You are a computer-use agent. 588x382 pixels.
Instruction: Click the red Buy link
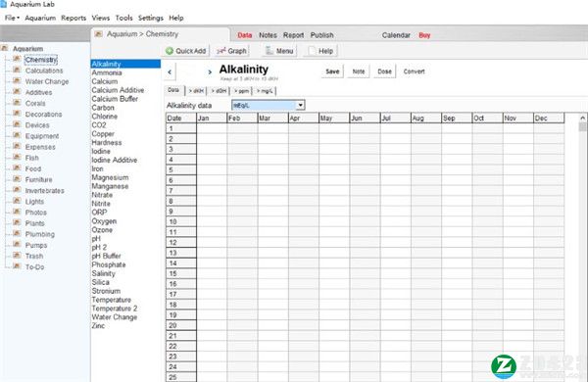coord(424,35)
